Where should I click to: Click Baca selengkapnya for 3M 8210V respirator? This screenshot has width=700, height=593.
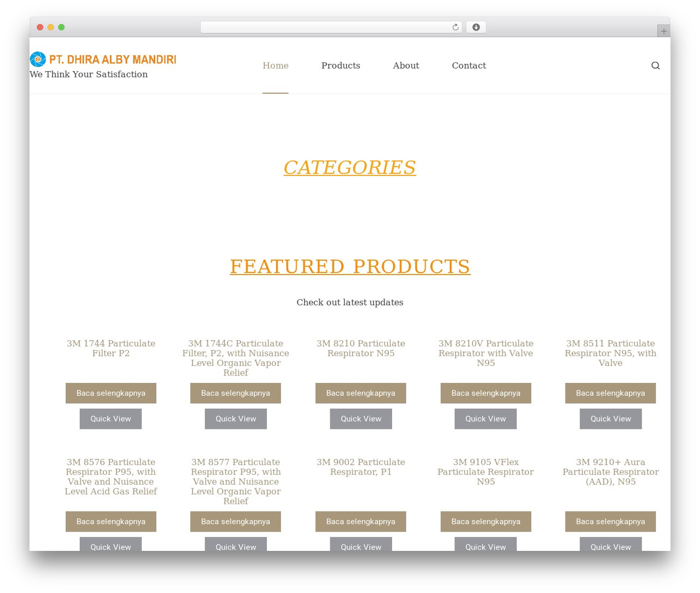(486, 393)
